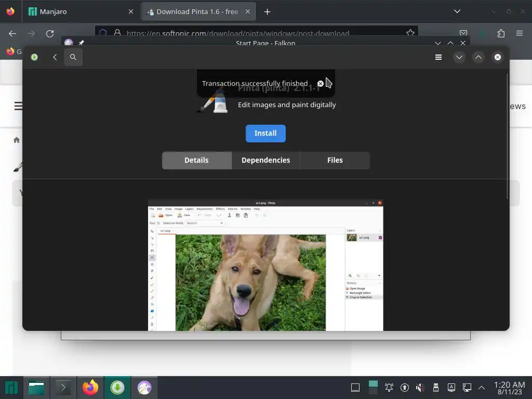The width and height of the screenshot is (532, 399).
Task: Open the file manager from the taskbar
Action: [x=36, y=388]
